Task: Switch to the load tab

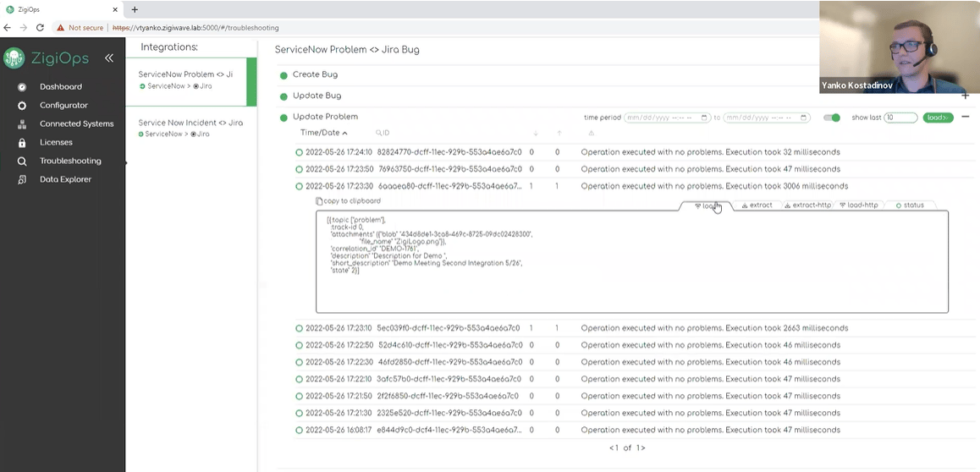Action: 707,206
